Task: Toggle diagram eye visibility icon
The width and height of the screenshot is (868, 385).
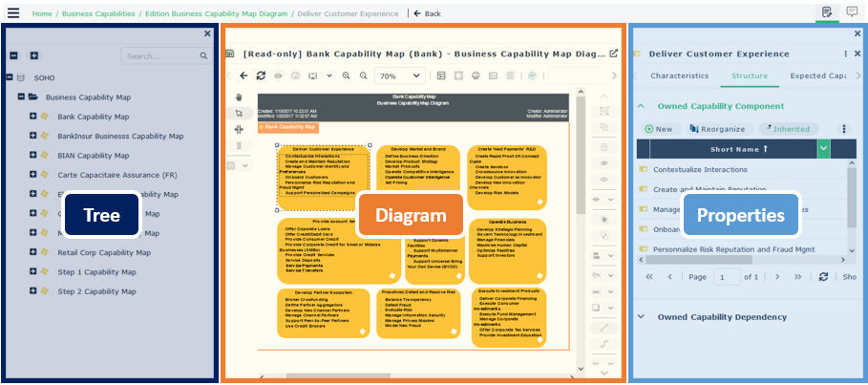Action: click(x=278, y=75)
